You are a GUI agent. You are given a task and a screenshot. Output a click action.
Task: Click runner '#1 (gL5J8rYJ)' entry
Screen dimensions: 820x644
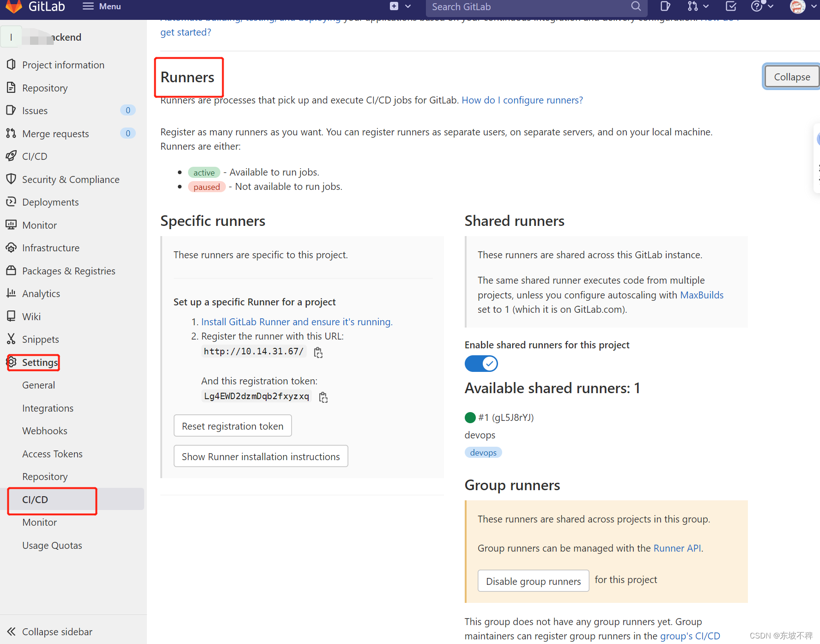pyautogui.click(x=506, y=418)
